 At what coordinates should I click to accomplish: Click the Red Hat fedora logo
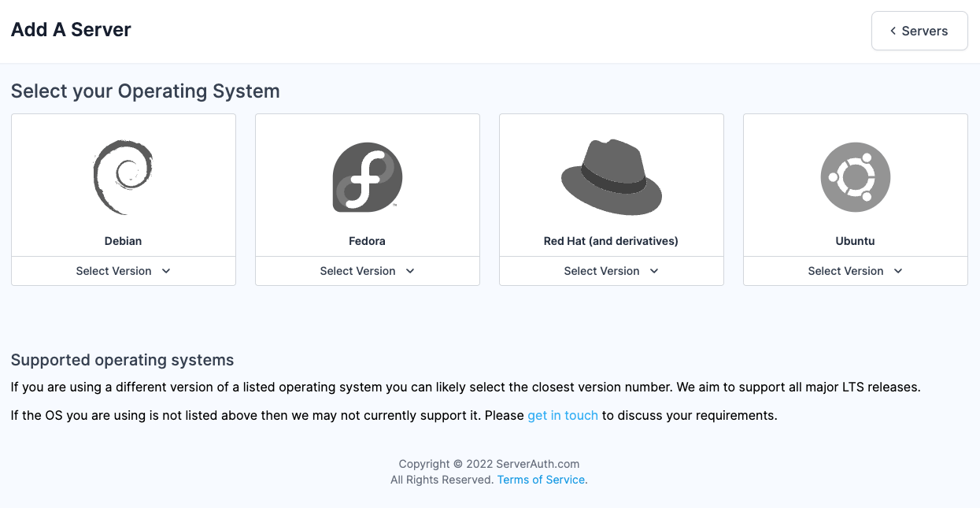[x=612, y=177]
